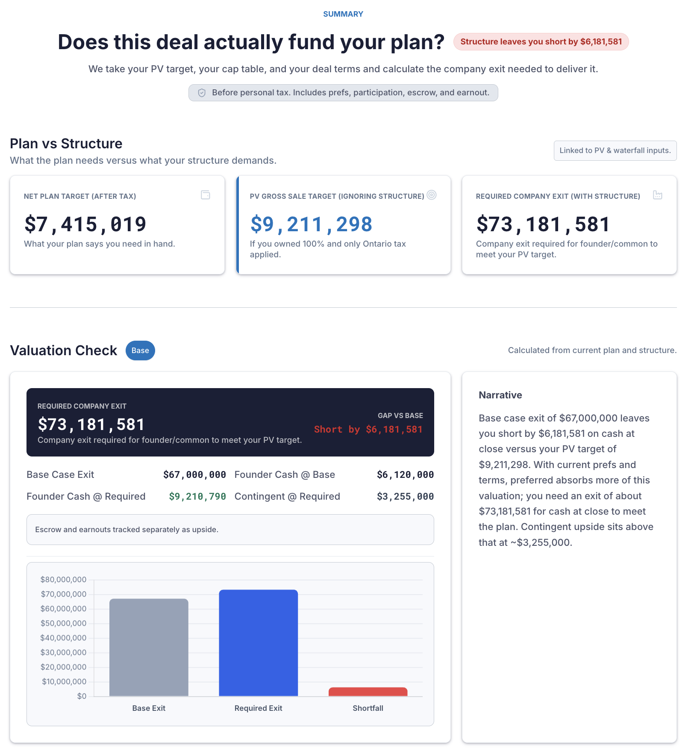
Task: Enable the escrow and earnouts upside note
Action: pyautogui.click(x=230, y=530)
